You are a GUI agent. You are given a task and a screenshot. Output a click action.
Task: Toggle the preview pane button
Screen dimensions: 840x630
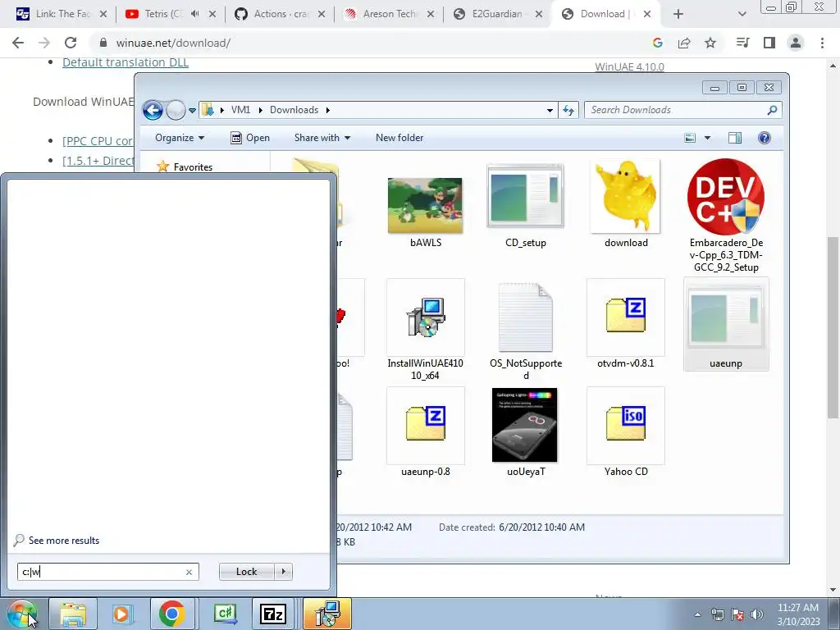pyautogui.click(x=735, y=138)
